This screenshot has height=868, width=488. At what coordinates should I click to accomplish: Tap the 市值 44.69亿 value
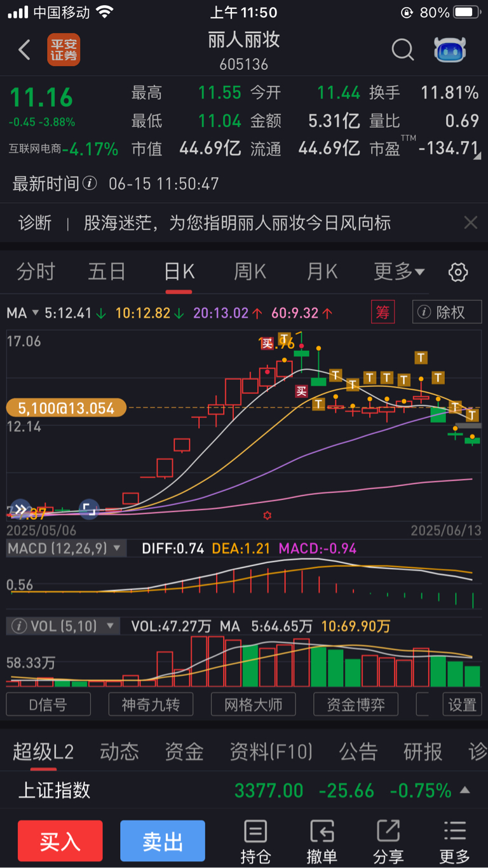pos(210,149)
